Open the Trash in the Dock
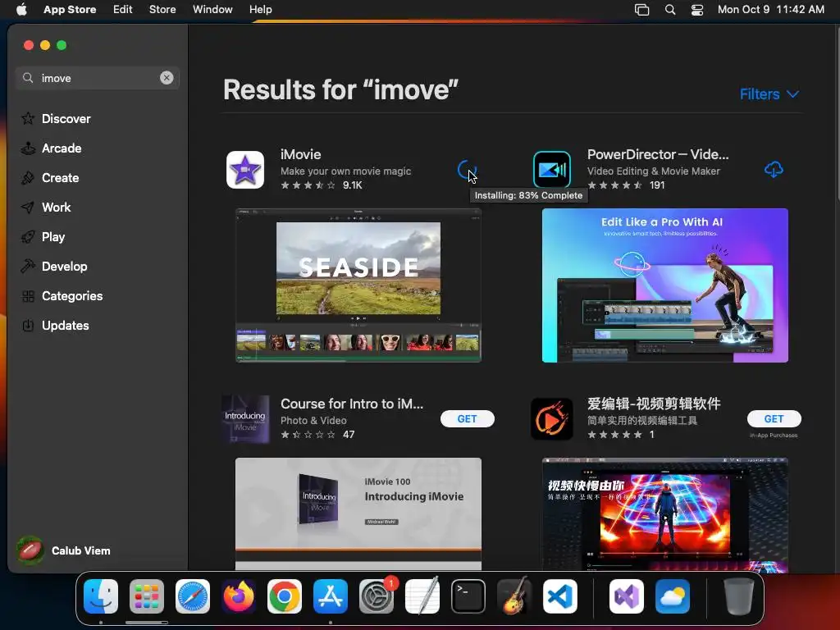 pyautogui.click(x=739, y=596)
